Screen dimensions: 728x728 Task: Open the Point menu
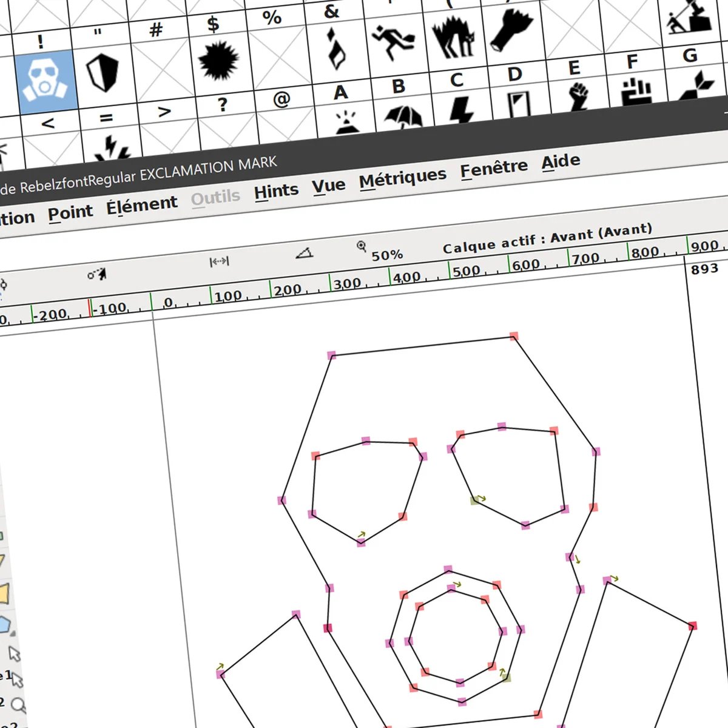point(70,212)
